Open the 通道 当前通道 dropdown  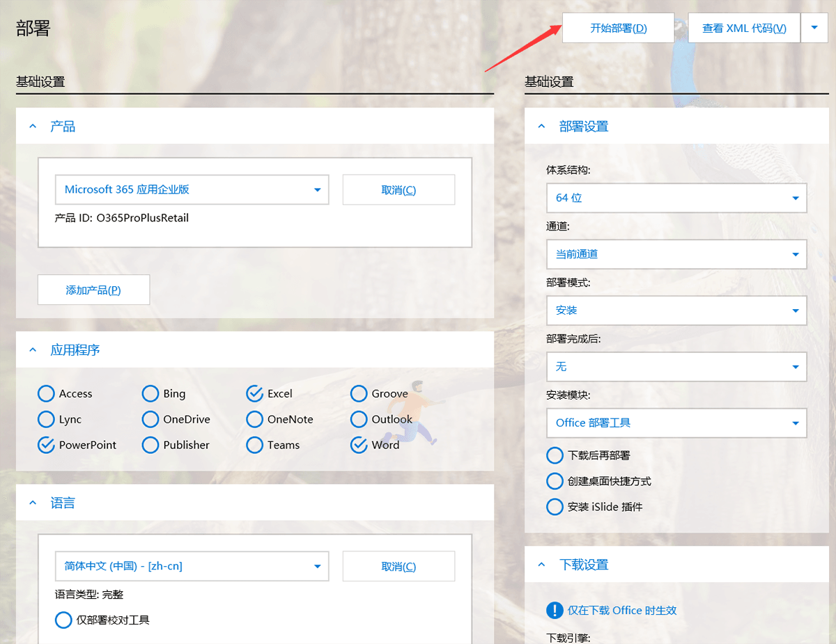(676, 254)
